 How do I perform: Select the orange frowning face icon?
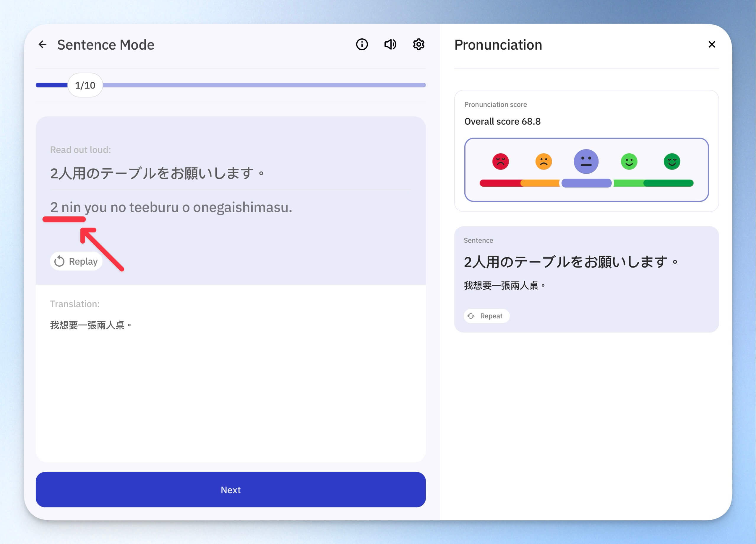(x=543, y=162)
